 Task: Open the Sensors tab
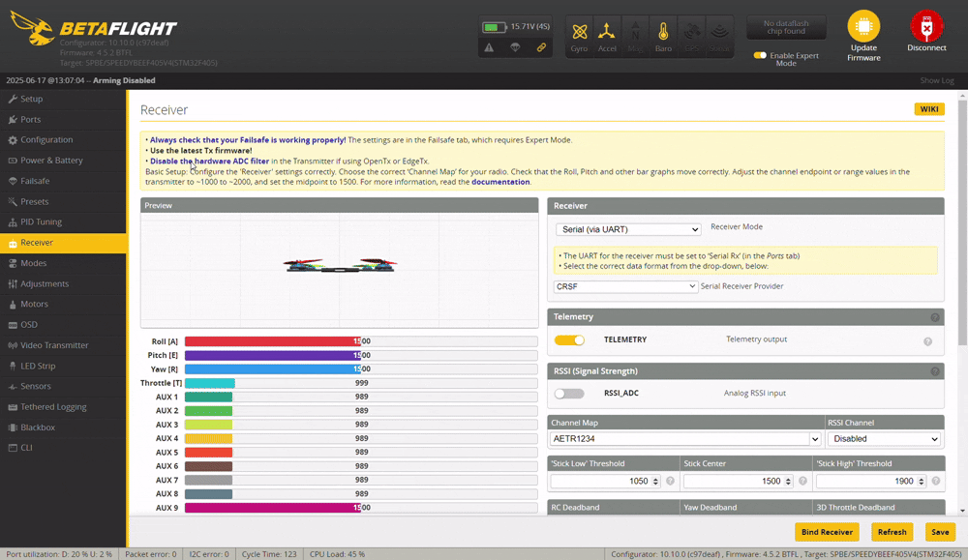tap(63, 386)
